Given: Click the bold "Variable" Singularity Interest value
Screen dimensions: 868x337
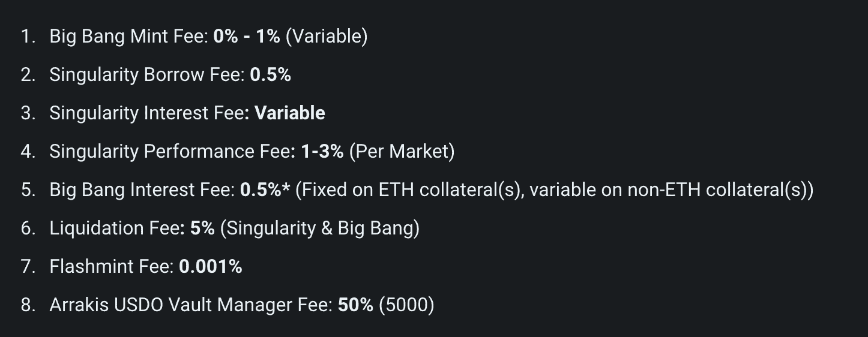Looking at the screenshot, I should click(290, 113).
